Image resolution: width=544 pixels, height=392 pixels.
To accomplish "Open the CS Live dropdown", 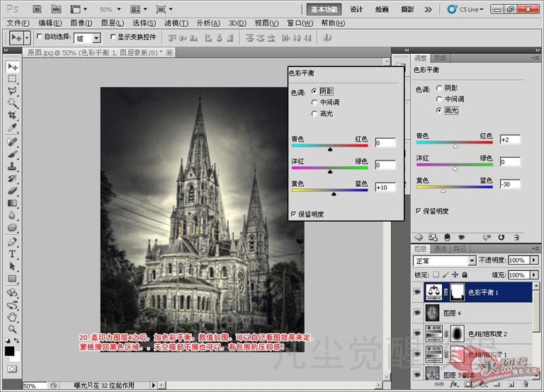I will point(465,9).
